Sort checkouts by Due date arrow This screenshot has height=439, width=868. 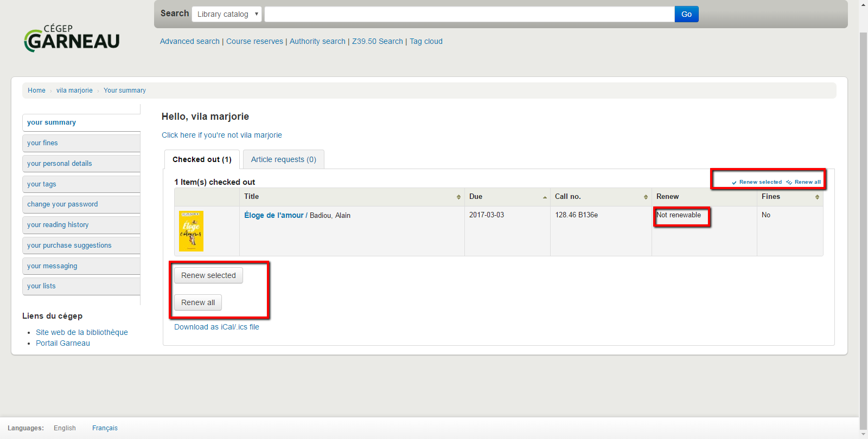[545, 197]
